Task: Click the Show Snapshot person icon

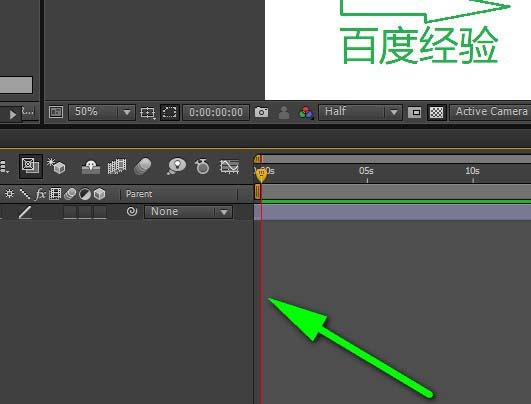Action: [284, 112]
